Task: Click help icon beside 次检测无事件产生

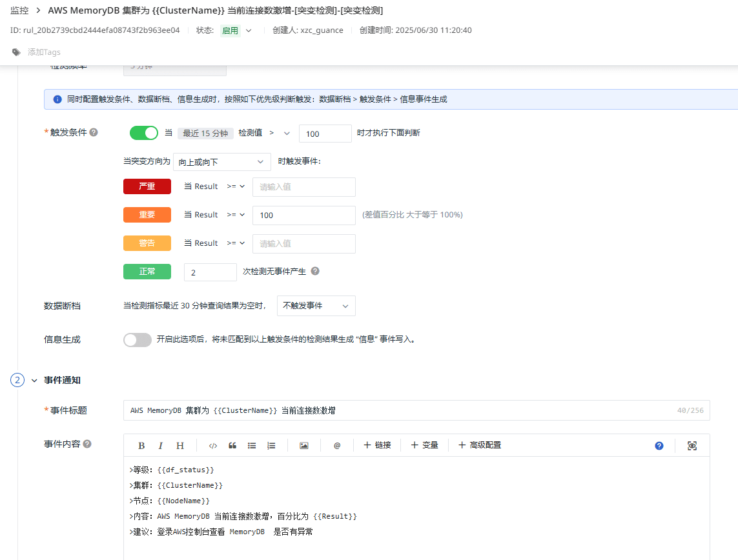Action: point(315,271)
